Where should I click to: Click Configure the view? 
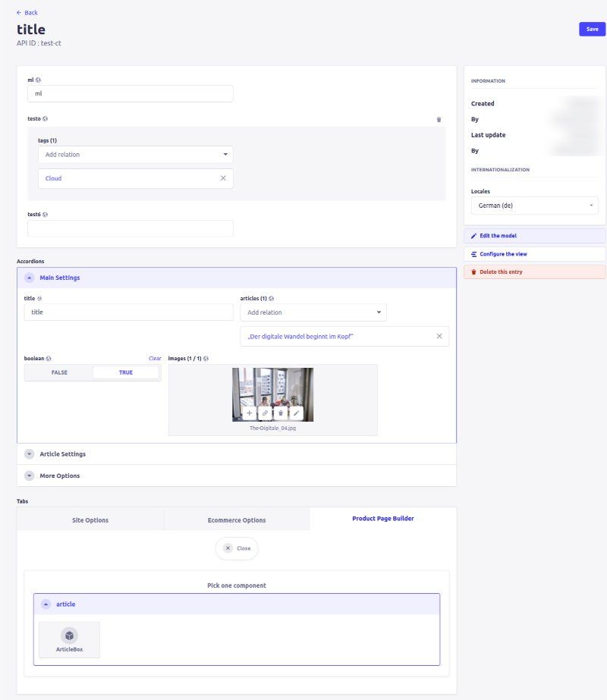(535, 254)
